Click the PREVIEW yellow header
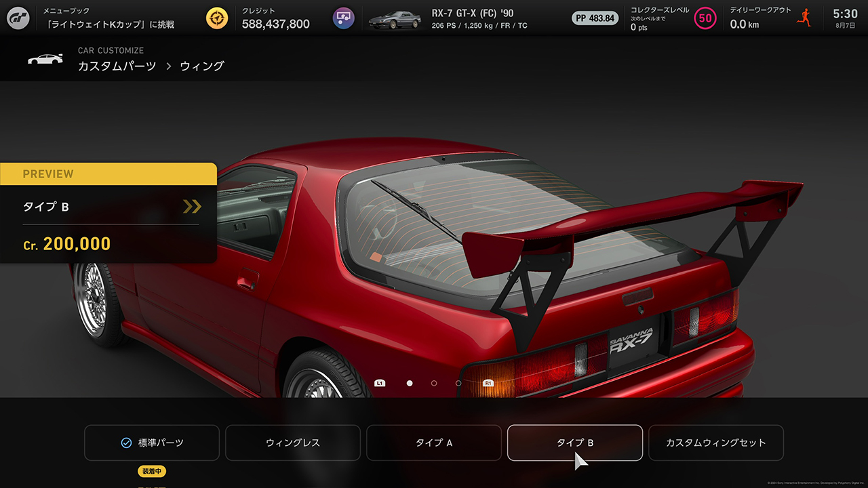The width and height of the screenshot is (868, 488). 108,174
